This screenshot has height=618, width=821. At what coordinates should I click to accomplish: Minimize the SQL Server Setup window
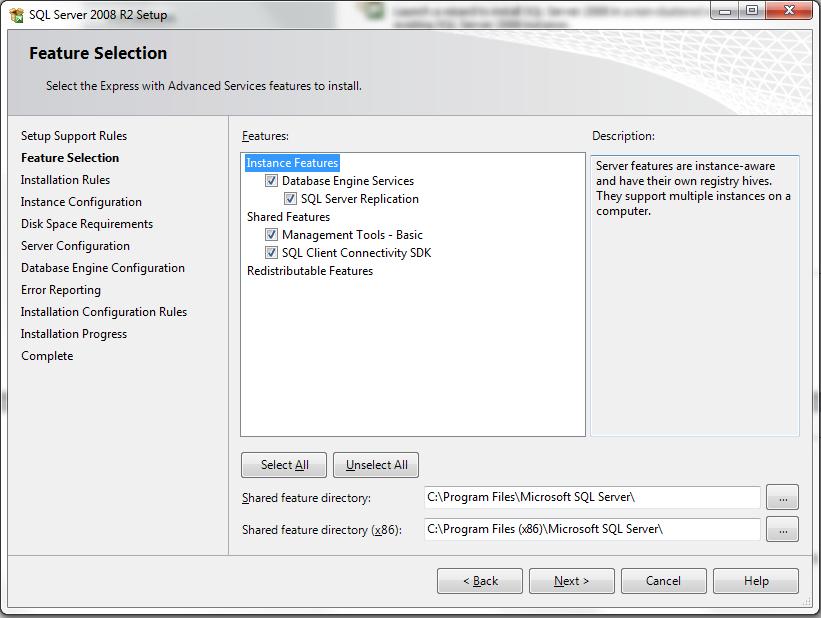tap(725, 11)
